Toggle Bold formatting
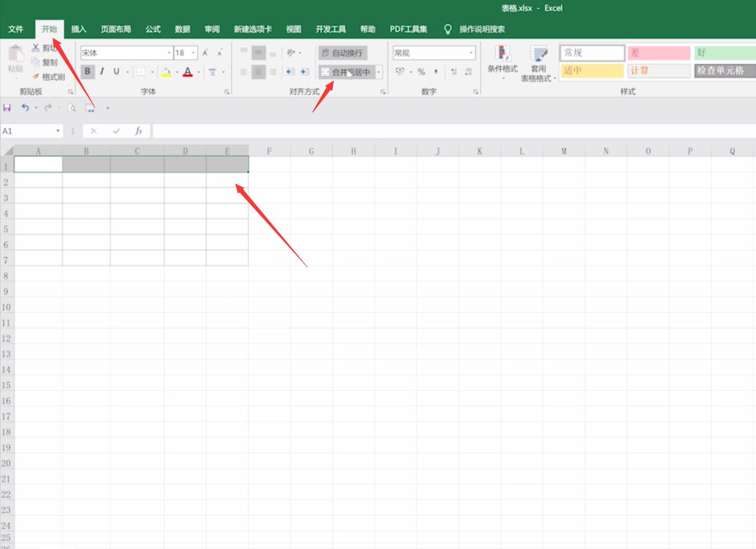This screenshot has width=756, height=549. pyautogui.click(x=87, y=71)
